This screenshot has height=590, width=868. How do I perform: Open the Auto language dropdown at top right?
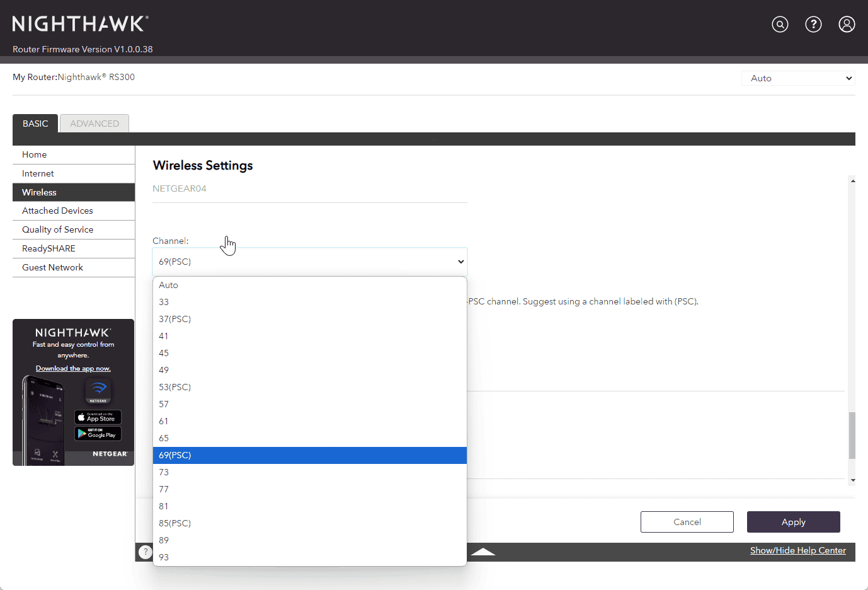point(798,78)
